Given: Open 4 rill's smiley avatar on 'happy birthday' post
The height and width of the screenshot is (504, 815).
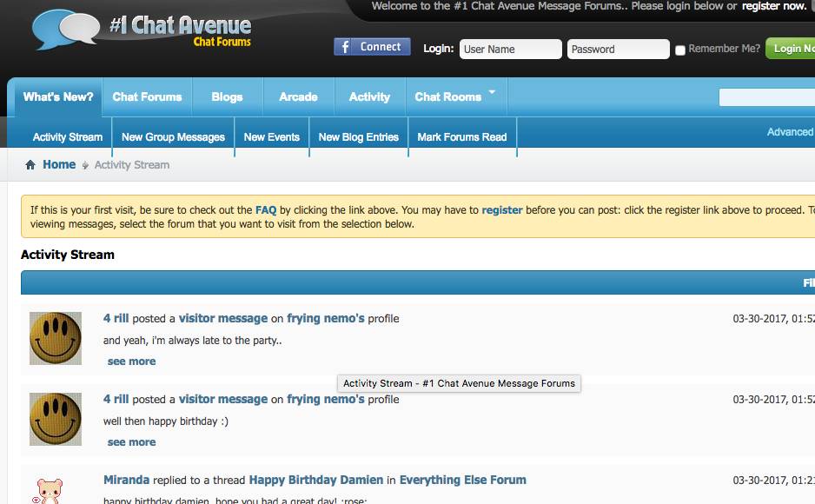Looking at the screenshot, I should coord(56,420).
